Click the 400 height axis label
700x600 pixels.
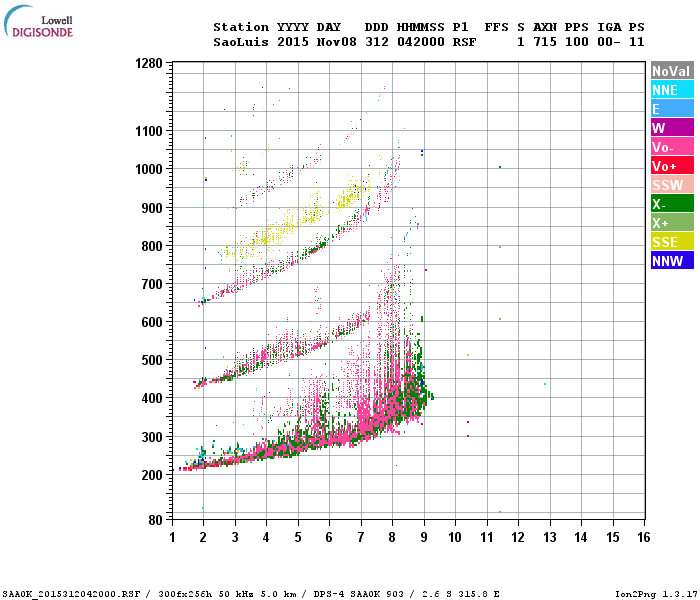pos(152,398)
